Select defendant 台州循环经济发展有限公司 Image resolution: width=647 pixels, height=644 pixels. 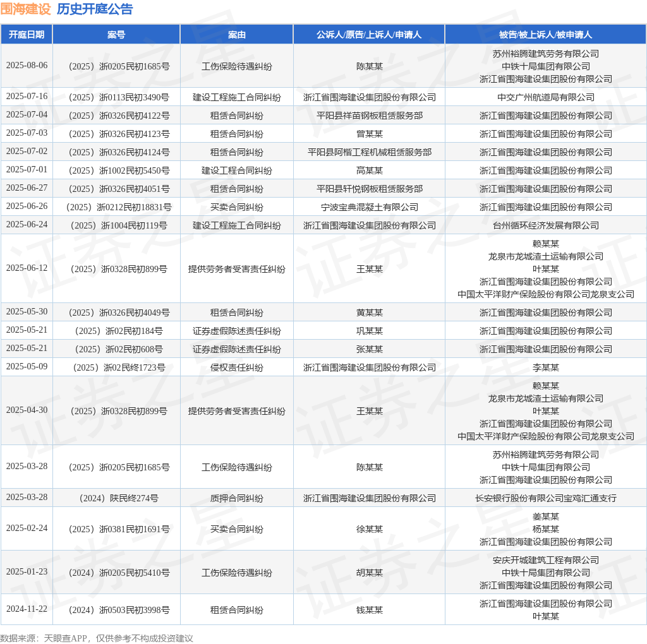click(x=545, y=225)
